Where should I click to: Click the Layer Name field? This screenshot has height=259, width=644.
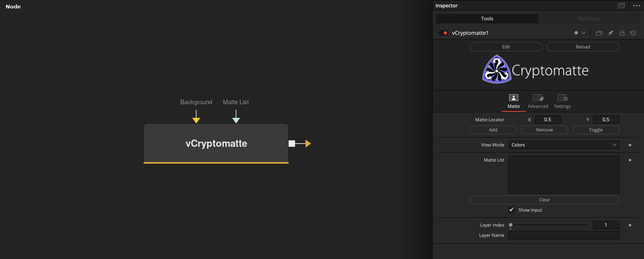tap(564, 235)
